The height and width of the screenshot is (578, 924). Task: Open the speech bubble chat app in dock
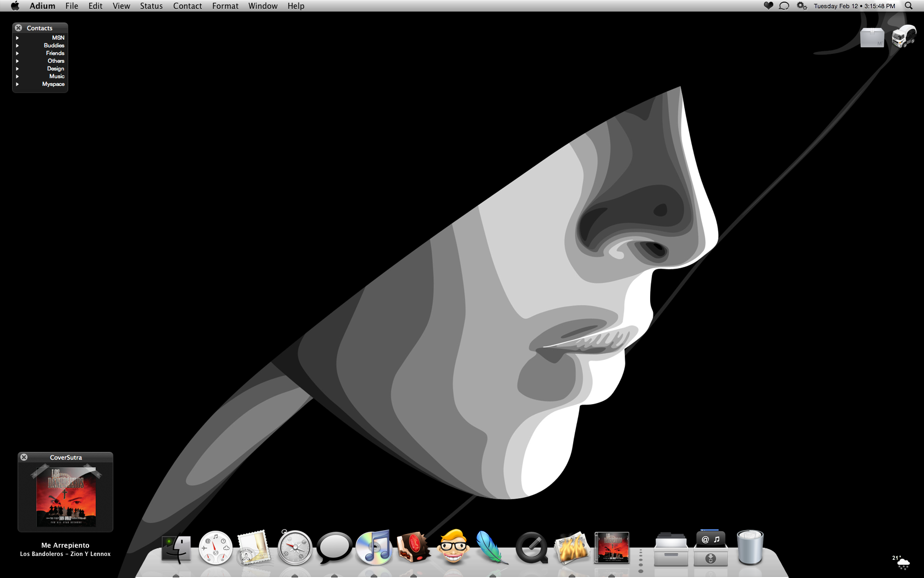click(x=334, y=548)
